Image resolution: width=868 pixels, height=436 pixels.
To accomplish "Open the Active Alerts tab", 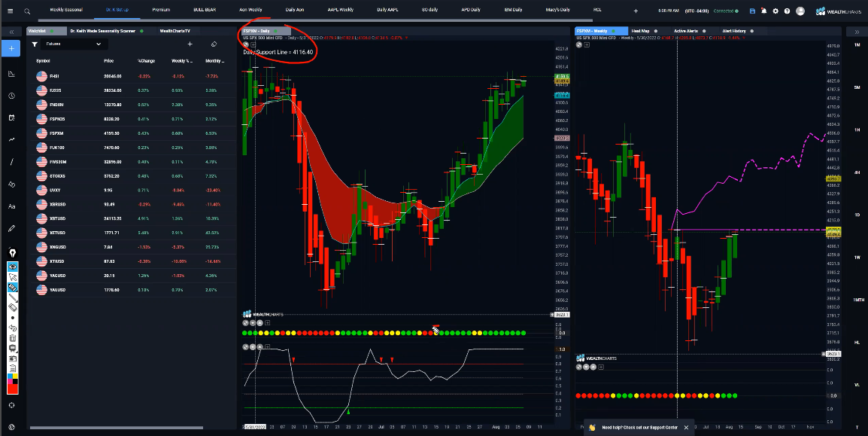I will click(685, 31).
